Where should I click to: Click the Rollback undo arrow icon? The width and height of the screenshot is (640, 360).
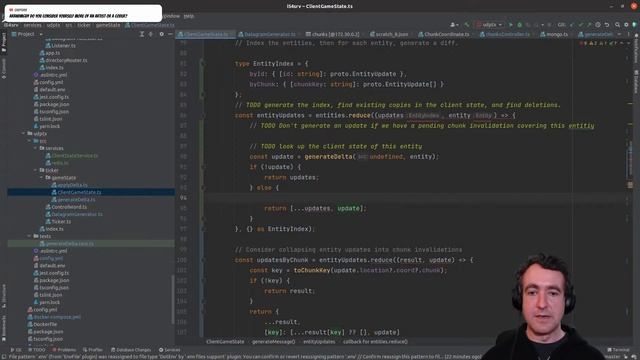(607, 25)
